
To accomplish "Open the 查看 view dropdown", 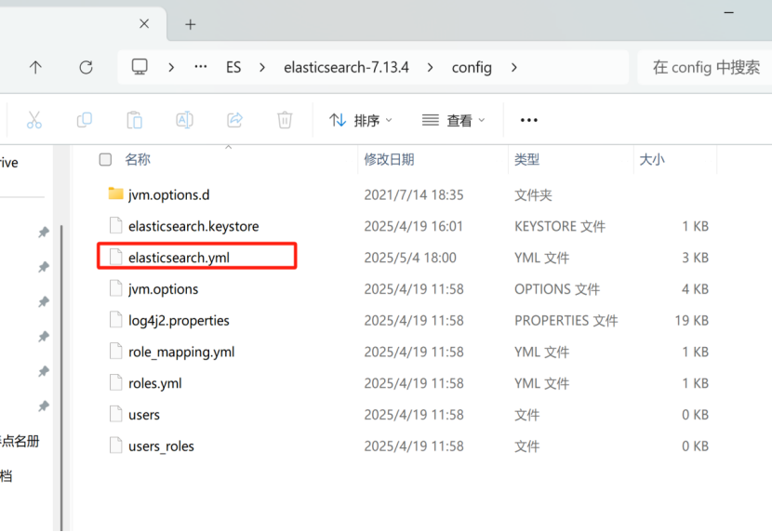I will tap(454, 120).
